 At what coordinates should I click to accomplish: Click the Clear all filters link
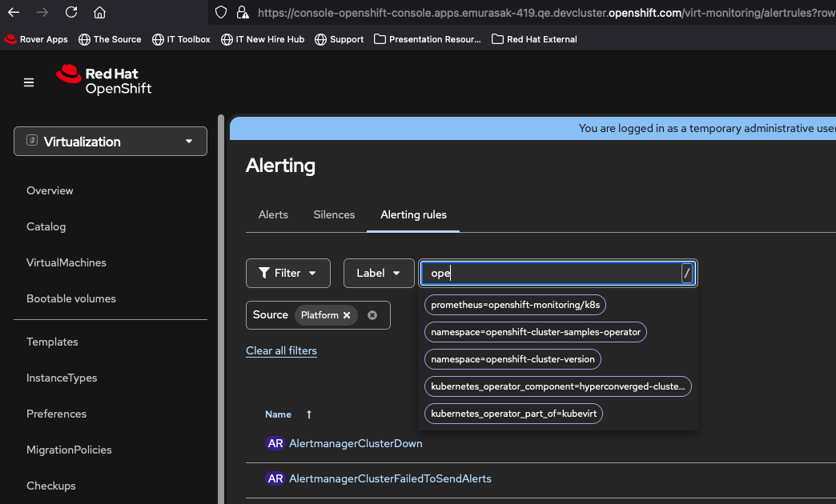(281, 350)
